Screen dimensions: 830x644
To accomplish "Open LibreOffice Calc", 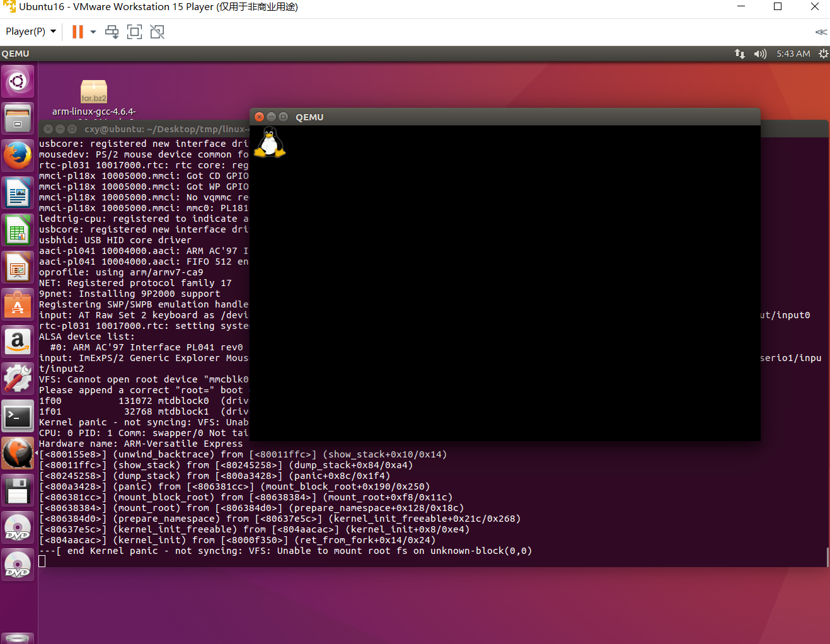I will (x=18, y=229).
